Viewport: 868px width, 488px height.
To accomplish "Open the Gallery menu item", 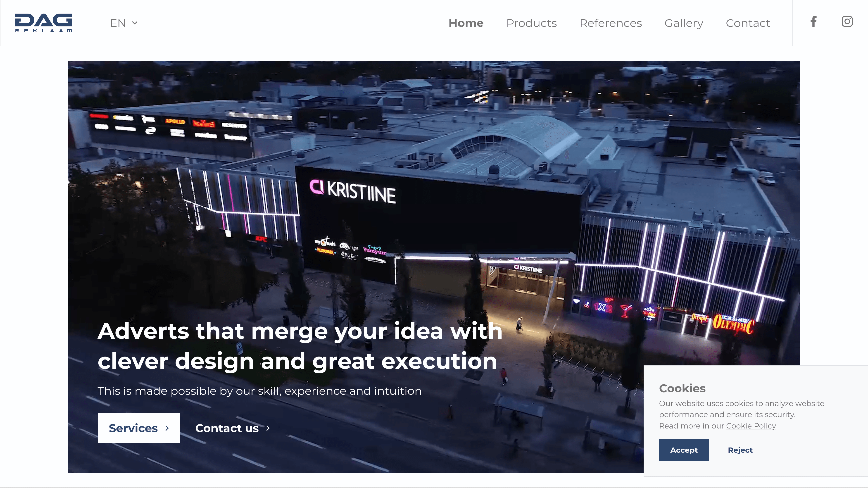I will coord(684,23).
